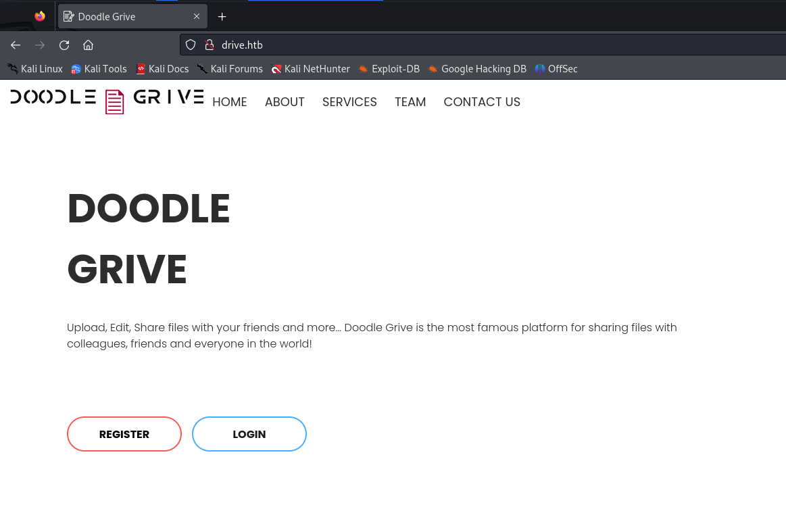This screenshot has width=786, height=532.
Task: Visit the TEAM nav link
Action: pos(410,102)
